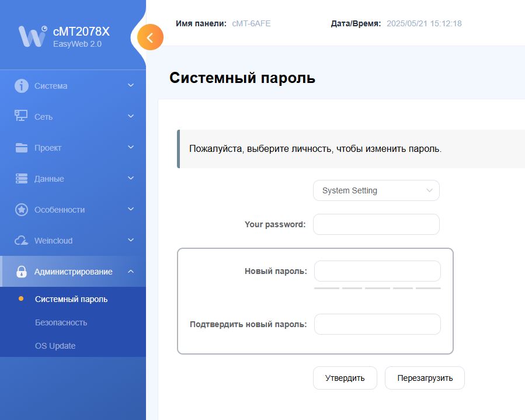Click the Weintek logo icon
Image resolution: width=525 pixels, height=420 pixels.
pyautogui.click(x=32, y=36)
